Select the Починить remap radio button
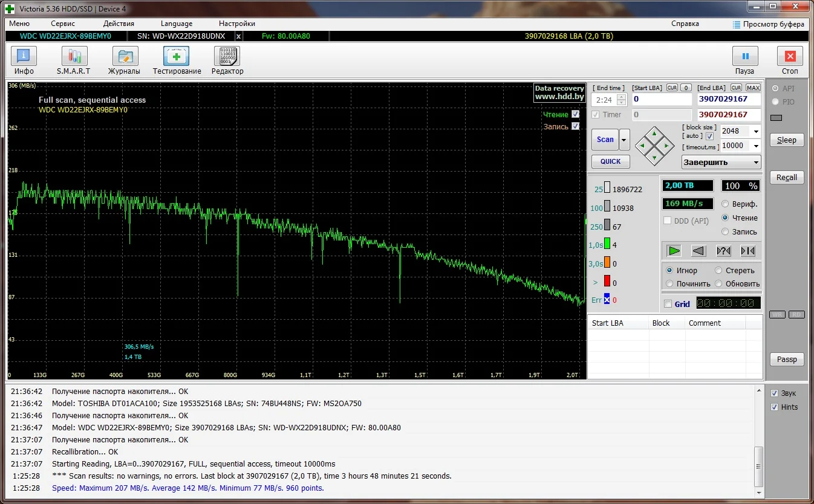Image resolution: width=814 pixels, height=504 pixels. (x=670, y=283)
